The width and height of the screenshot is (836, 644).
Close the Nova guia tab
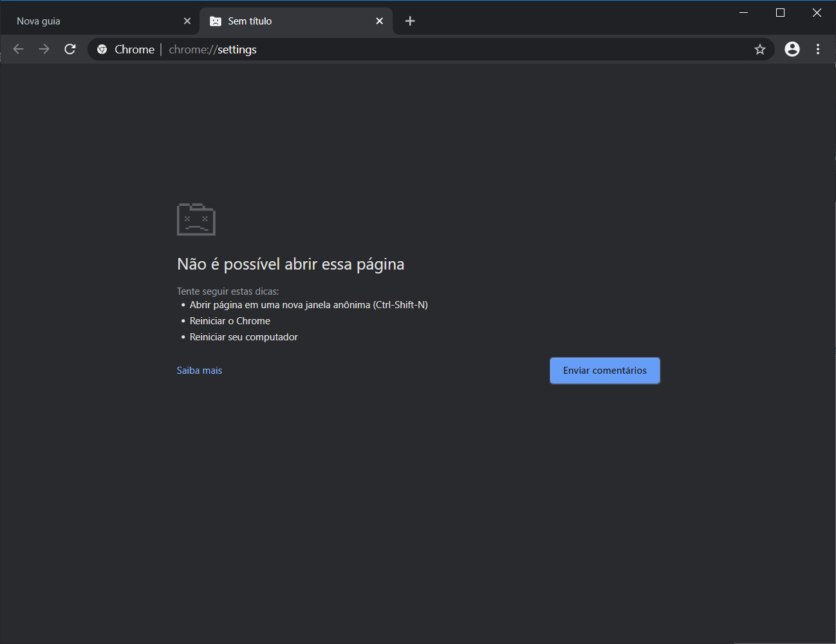187,21
